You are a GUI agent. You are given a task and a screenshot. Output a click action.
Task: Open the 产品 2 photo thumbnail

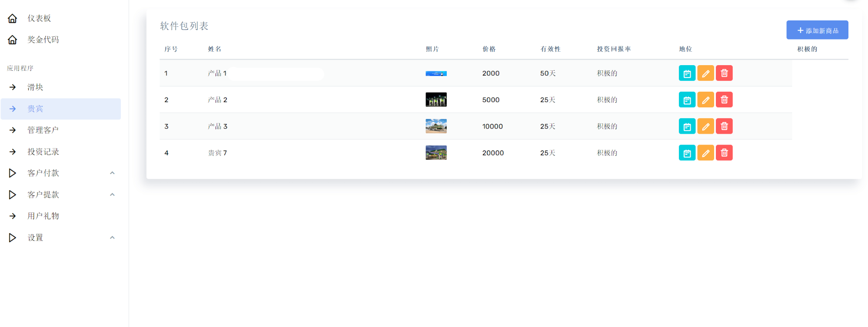pos(436,99)
